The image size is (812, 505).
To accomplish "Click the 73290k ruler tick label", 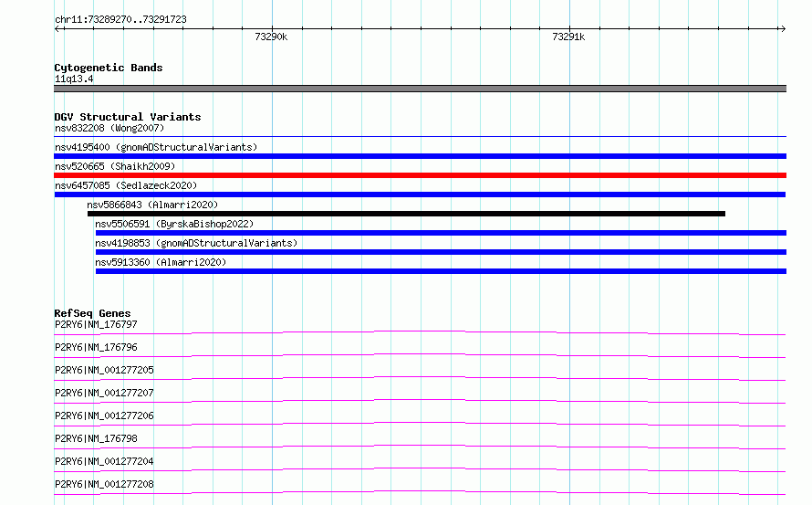I will point(271,37).
